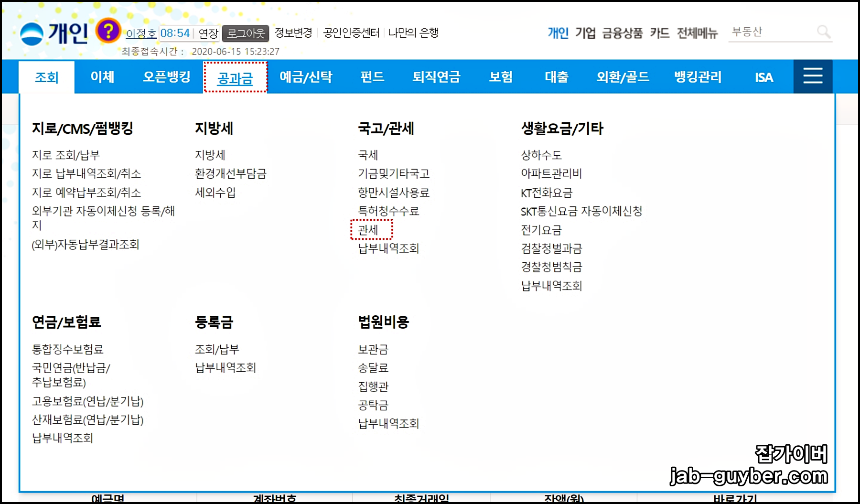Switch to the 공과금 tab
This screenshot has height=504, width=860.
pos(235,78)
